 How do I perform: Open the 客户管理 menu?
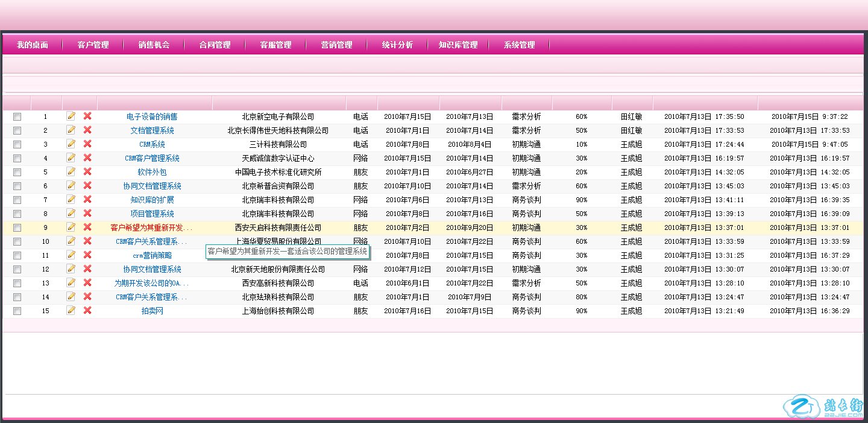[x=93, y=45]
